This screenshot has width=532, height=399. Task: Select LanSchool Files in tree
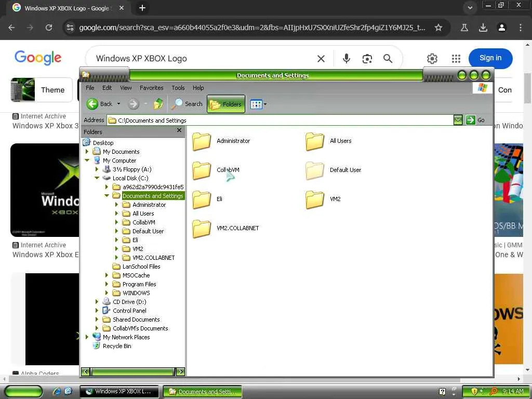point(141,267)
